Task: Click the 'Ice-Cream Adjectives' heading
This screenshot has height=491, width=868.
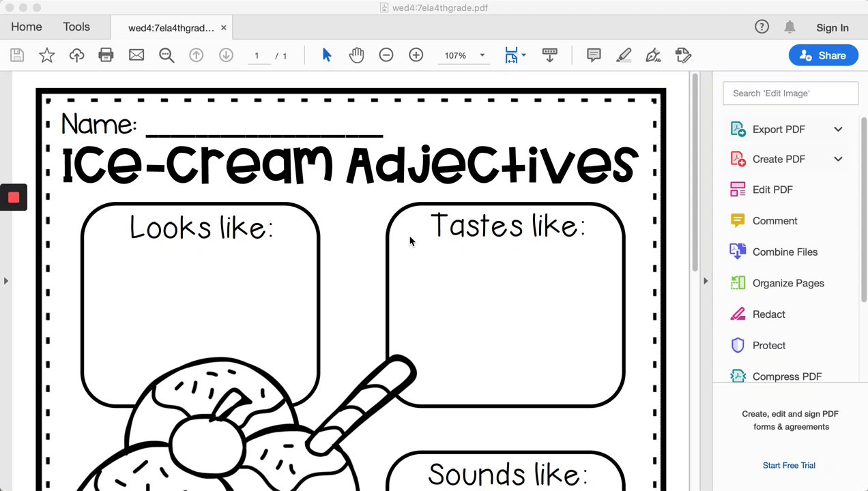Action: (x=350, y=165)
